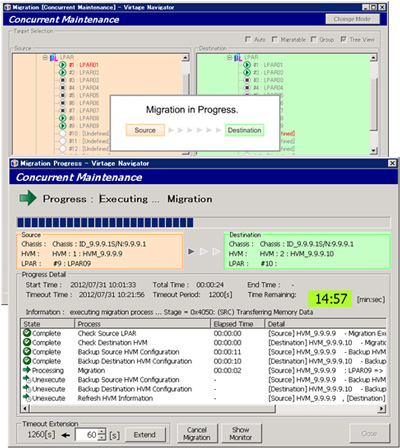Collapse the LPAR node in Destination tree
The image size is (400, 448).
point(229,58)
